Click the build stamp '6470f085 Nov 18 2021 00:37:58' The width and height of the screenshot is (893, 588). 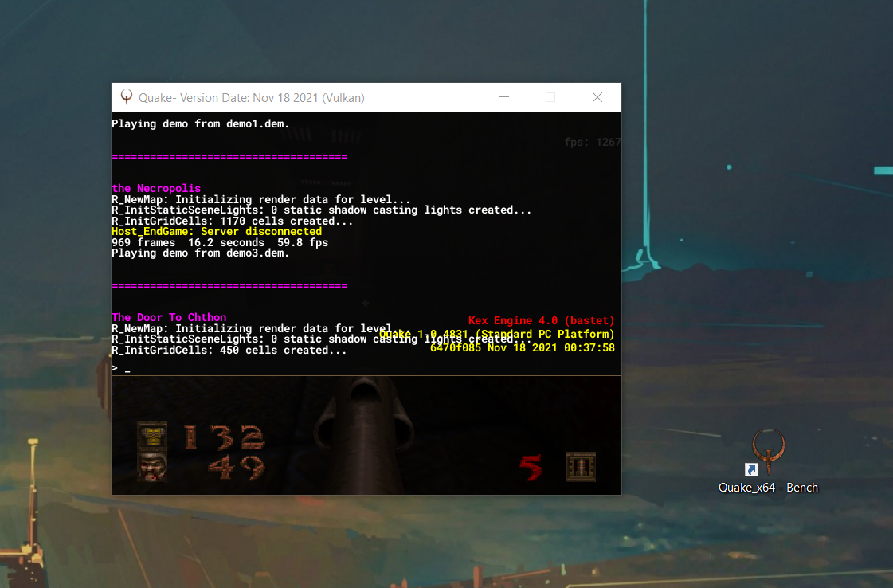[x=523, y=347]
